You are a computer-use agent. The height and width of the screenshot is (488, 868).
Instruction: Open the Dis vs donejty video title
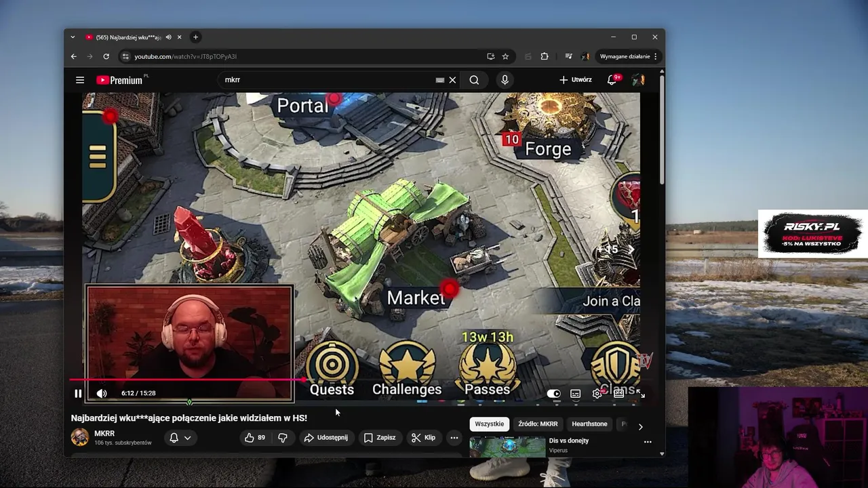pyautogui.click(x=569, y=441)
